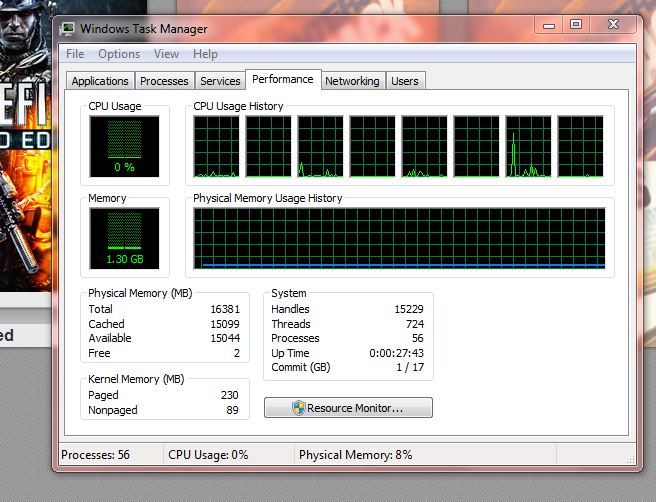Open the Options menu

pyautogui.click(x=119, y=54)
